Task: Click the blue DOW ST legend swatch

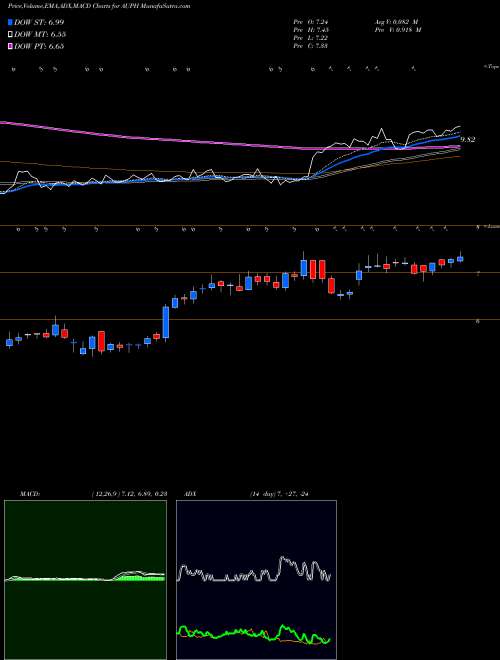Action: click(x=11, y=22)
